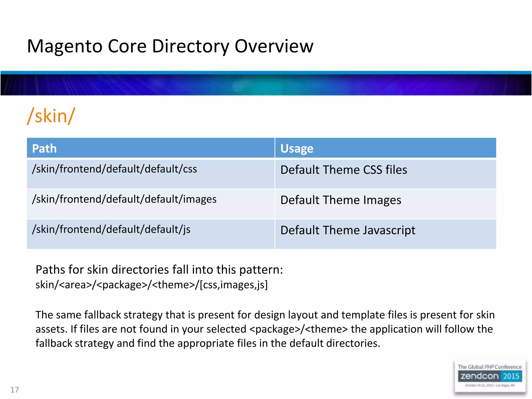The height and width of the screenshot is (399, 532).
Task: Select the skin/<area>/<package>/<theme>/[css,images,js] pattern line
Action: [152, 285]
